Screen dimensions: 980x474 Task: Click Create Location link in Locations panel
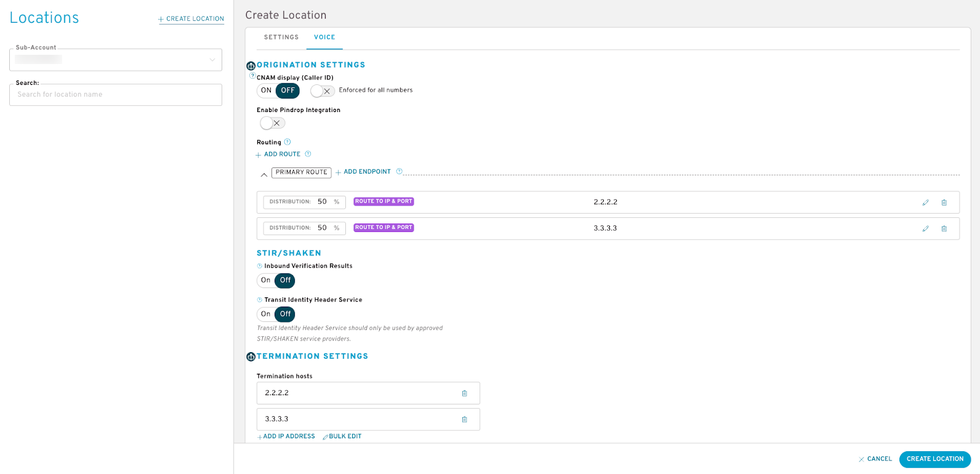click(x=191, y=19)
